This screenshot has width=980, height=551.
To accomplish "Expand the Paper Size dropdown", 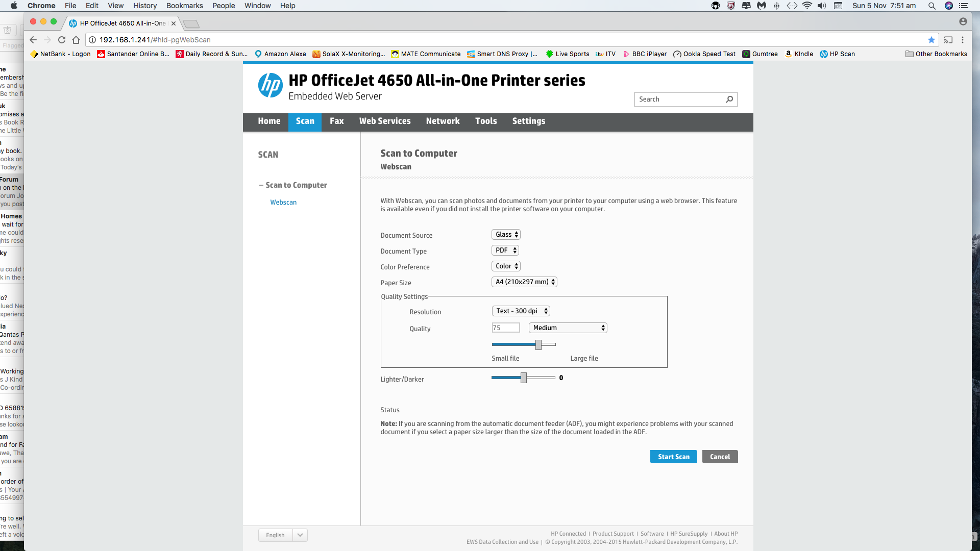I will point(524,282).
